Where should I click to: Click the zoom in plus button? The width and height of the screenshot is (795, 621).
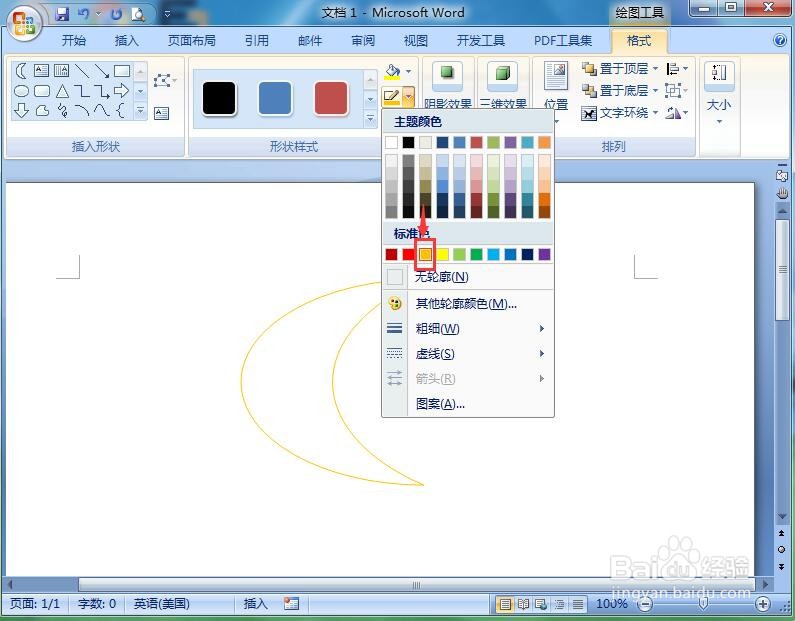(x=763, y=603)
